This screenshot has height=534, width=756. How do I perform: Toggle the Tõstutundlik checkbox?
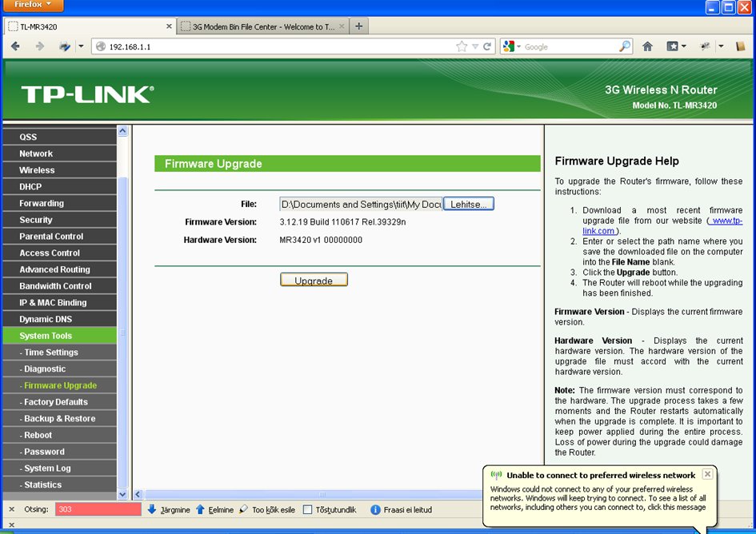308,509
